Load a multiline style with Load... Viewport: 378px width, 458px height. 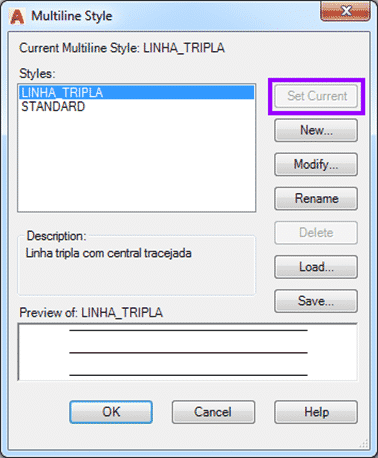coord(316,267)
